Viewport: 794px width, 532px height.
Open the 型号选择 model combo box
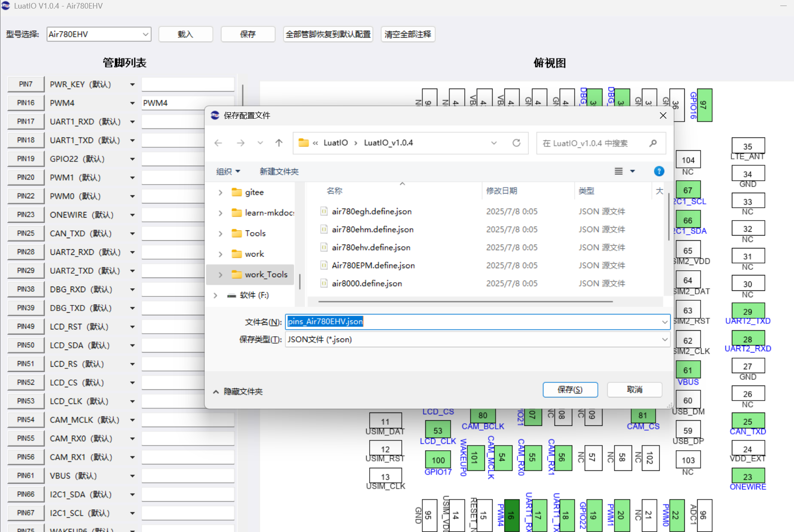click(99, 34)
